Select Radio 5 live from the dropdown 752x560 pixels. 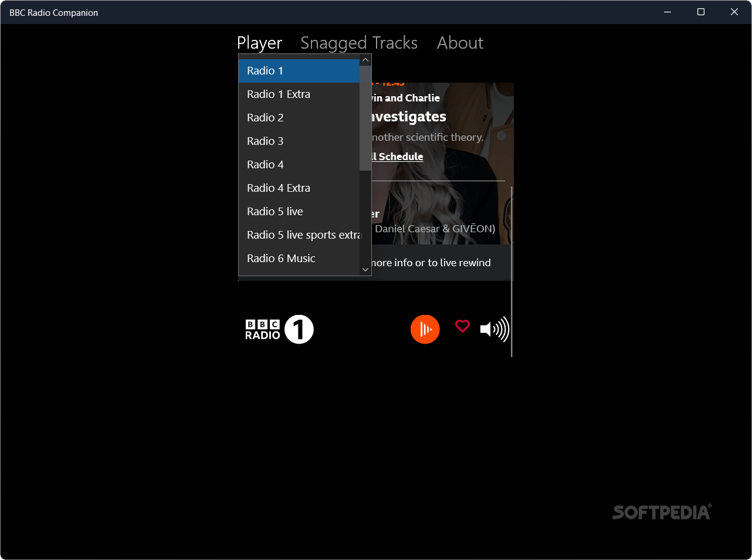tap(299, 212)
